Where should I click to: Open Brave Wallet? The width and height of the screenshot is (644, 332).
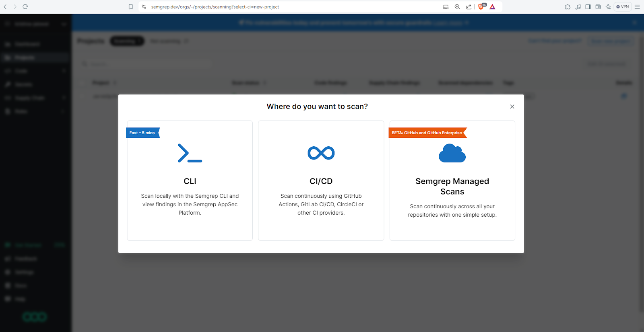point(598,7)
